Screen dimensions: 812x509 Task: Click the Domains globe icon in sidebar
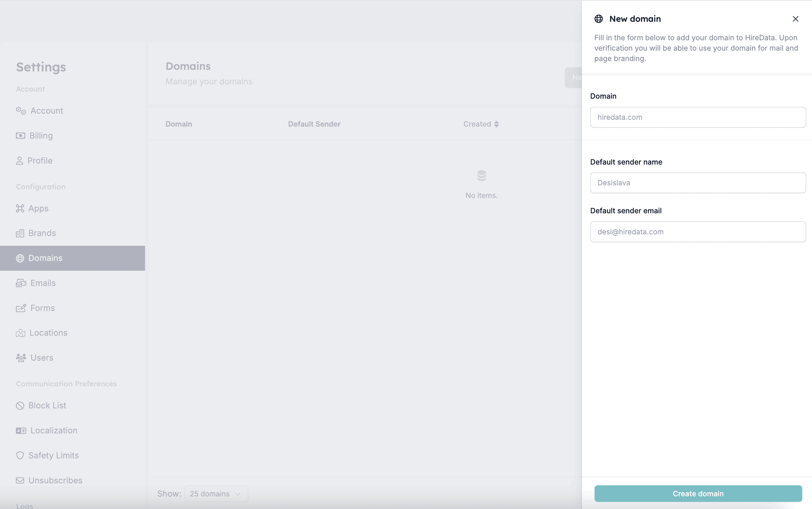point(20,258)
